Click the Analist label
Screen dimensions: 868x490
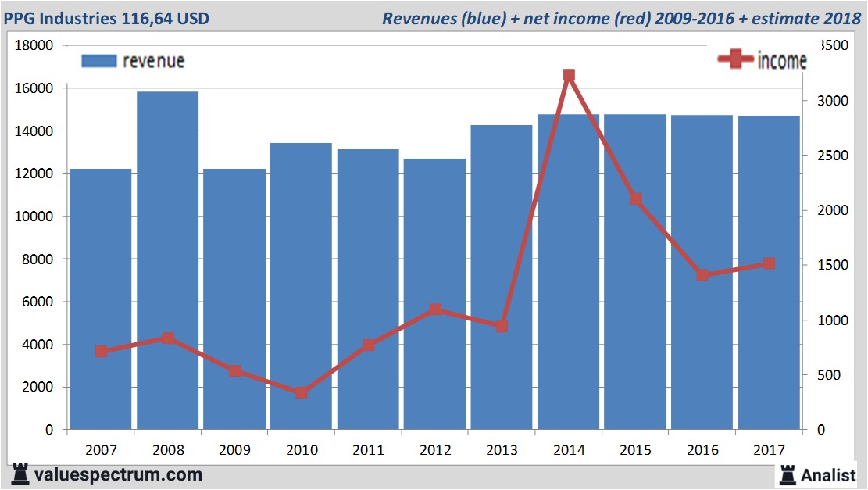point(828,475)
